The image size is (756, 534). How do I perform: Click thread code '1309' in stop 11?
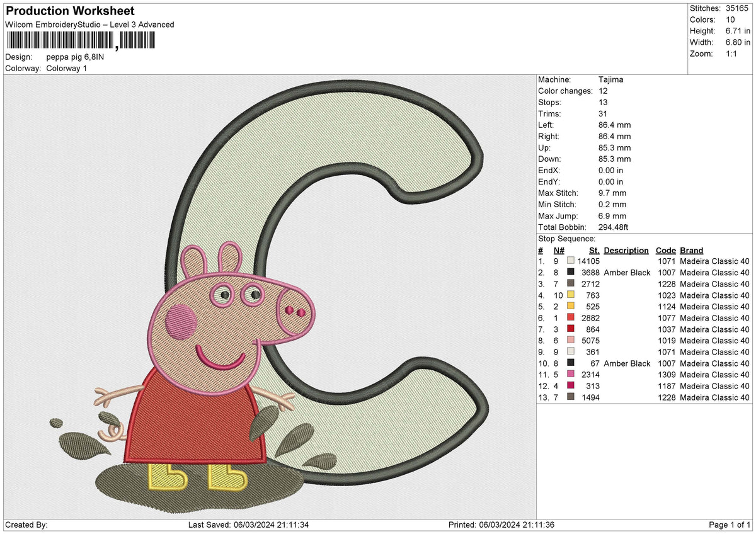click(666, 374)
